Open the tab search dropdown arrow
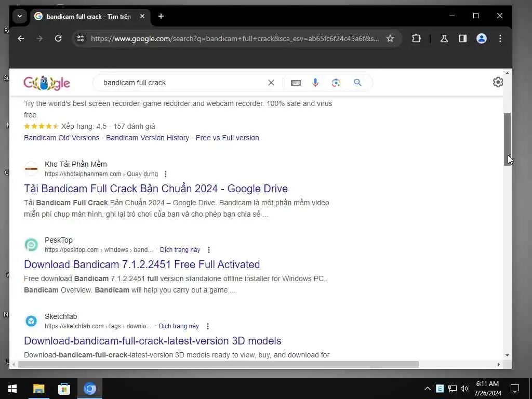The width and height of the screenshot is (532, 399). [x=20, y=16]
